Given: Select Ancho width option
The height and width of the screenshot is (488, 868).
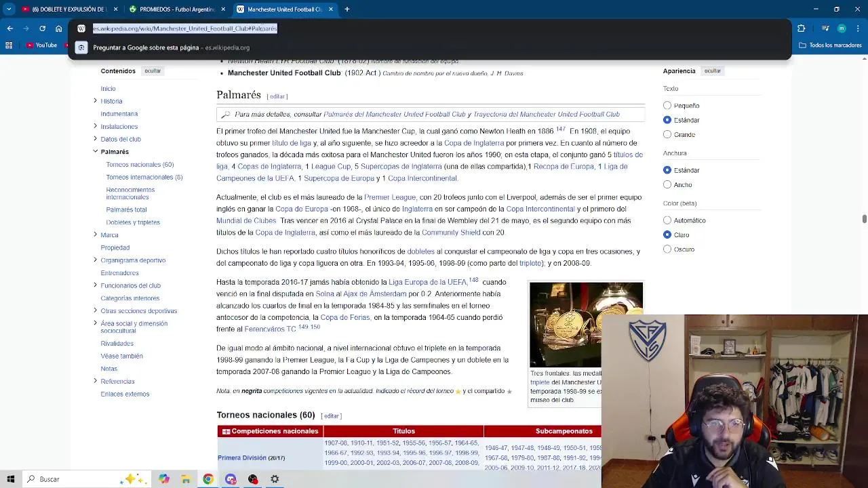Looking at the screenshot, I should (x=667, y=184).
